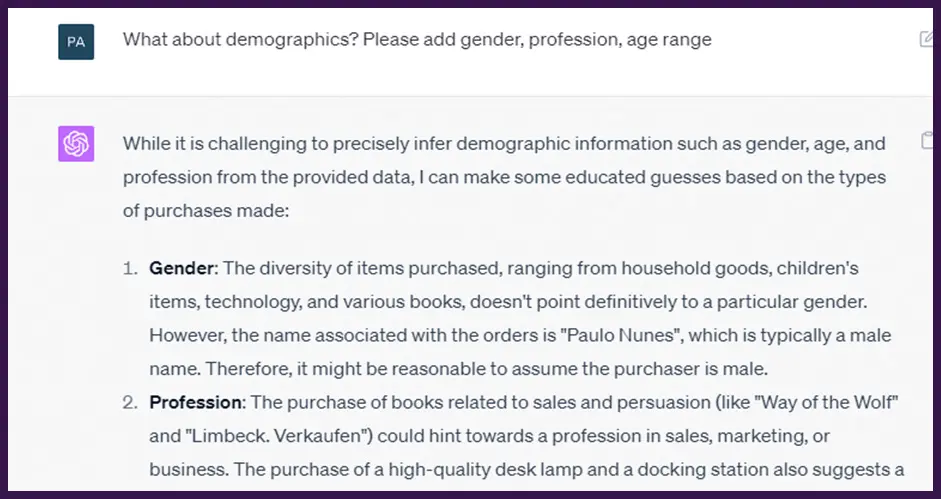
Task: Click the words "sales, marketing, or" in Profession item
Action: point(748,437)
